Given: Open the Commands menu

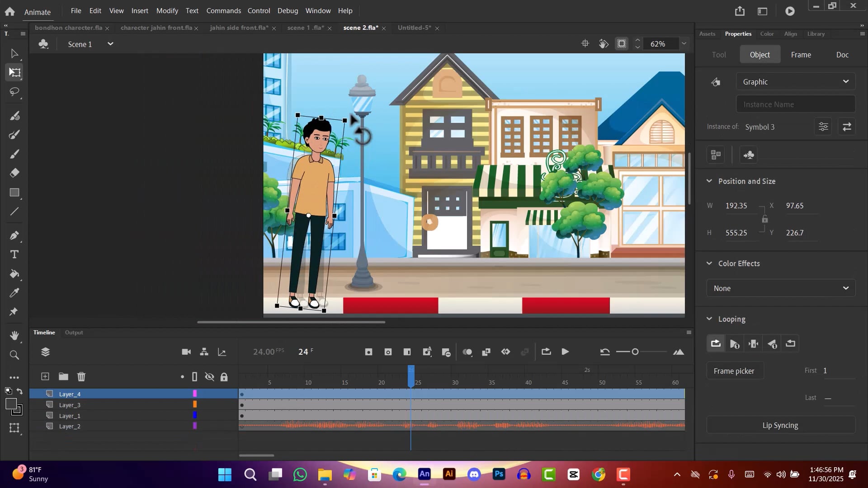Looking at the screenshot, I should pos(223,11).
